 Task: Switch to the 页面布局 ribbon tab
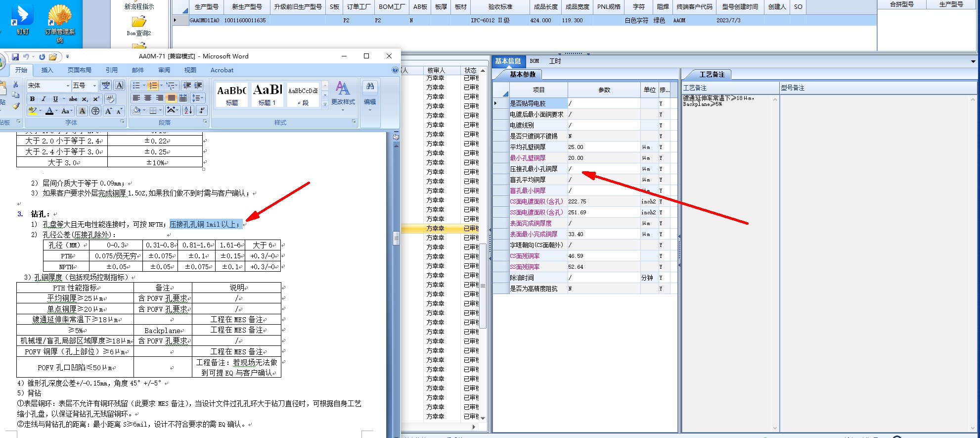[80, 70]
